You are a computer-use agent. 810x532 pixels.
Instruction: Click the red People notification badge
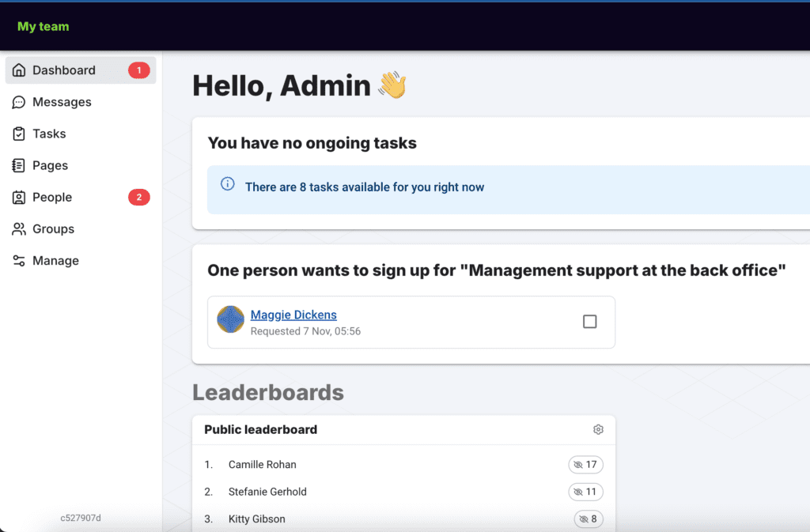tap(138, 197)
